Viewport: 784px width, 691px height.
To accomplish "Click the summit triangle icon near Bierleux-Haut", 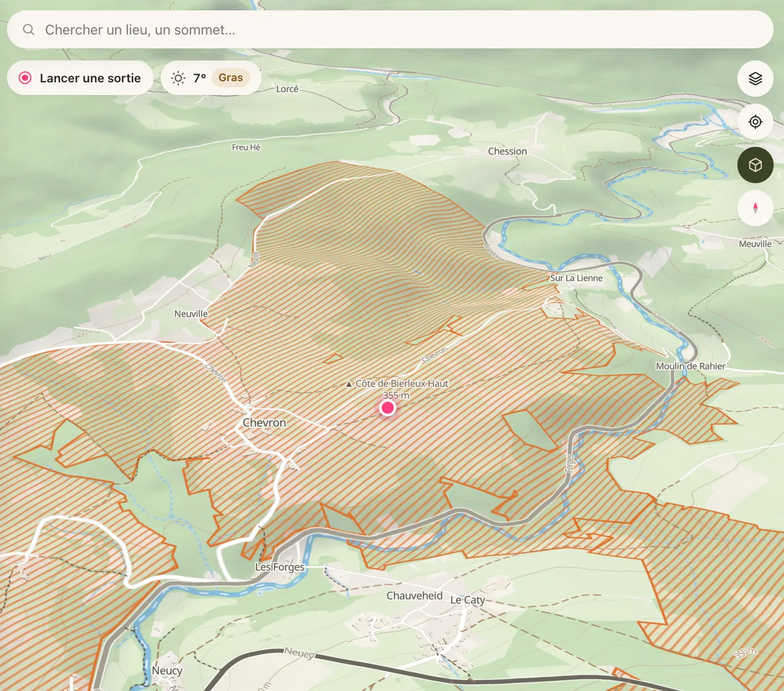I will coord(349,384).
